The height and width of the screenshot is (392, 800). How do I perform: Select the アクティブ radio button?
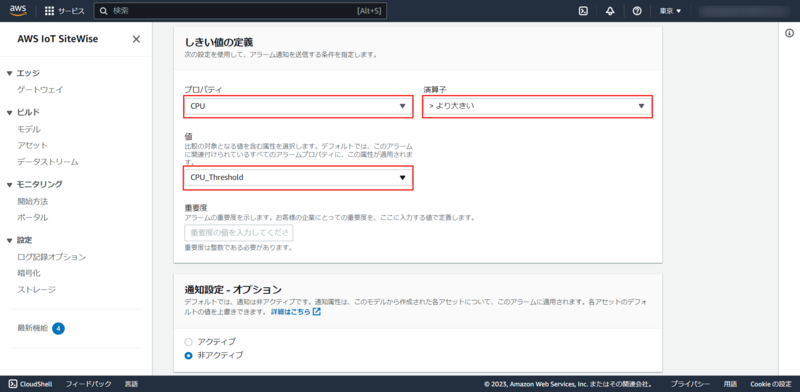(188, 341)
